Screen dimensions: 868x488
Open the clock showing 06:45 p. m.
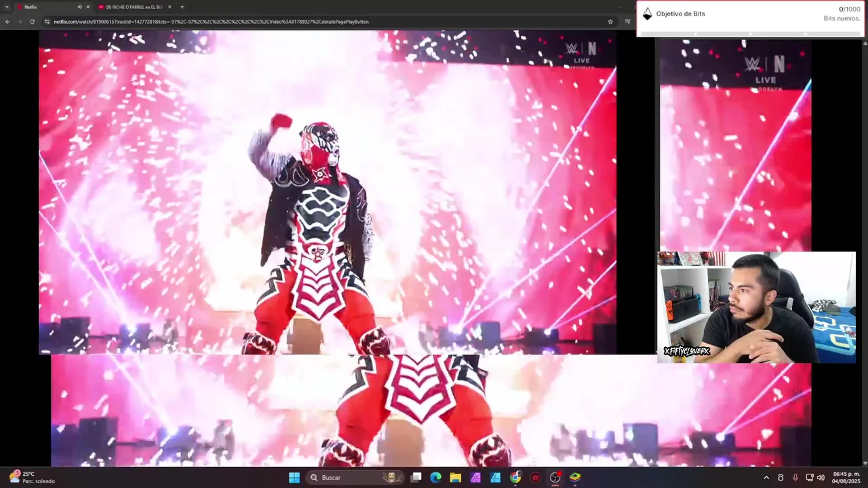(846, 478)
